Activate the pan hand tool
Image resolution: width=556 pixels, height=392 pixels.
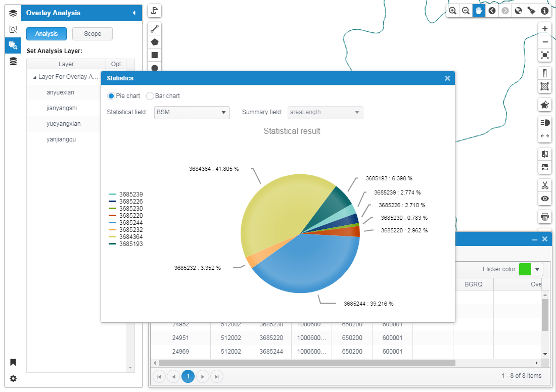479,11
